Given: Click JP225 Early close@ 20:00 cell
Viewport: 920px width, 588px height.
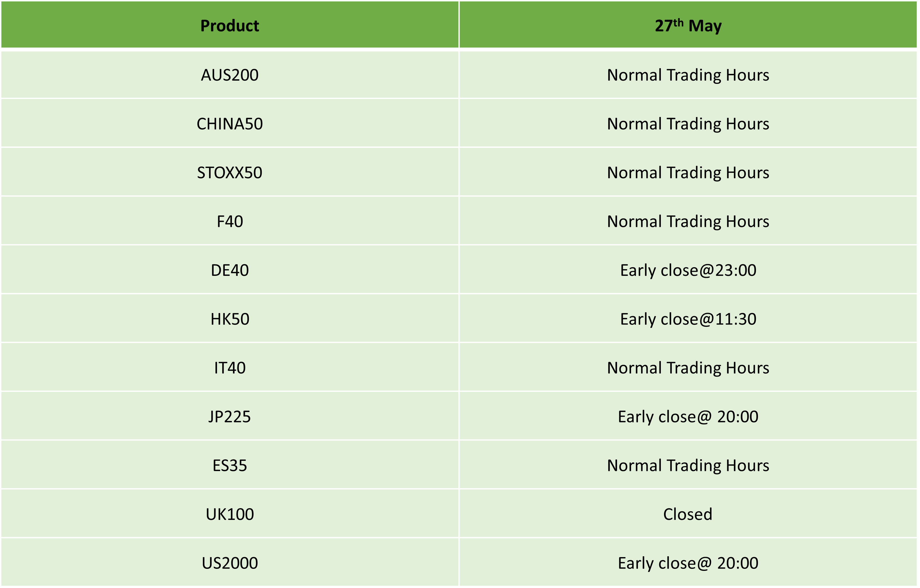Looking at the screenshot, I should click(x=688, y=417).
